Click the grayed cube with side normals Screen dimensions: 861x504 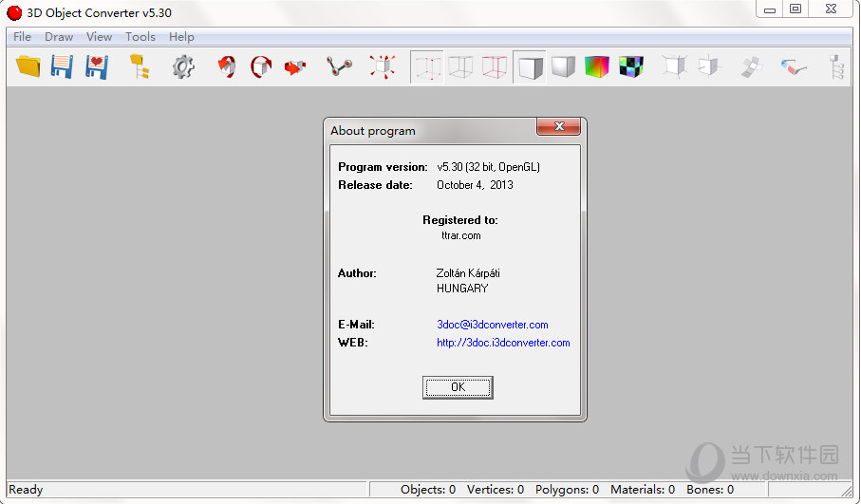click(708, 66)
